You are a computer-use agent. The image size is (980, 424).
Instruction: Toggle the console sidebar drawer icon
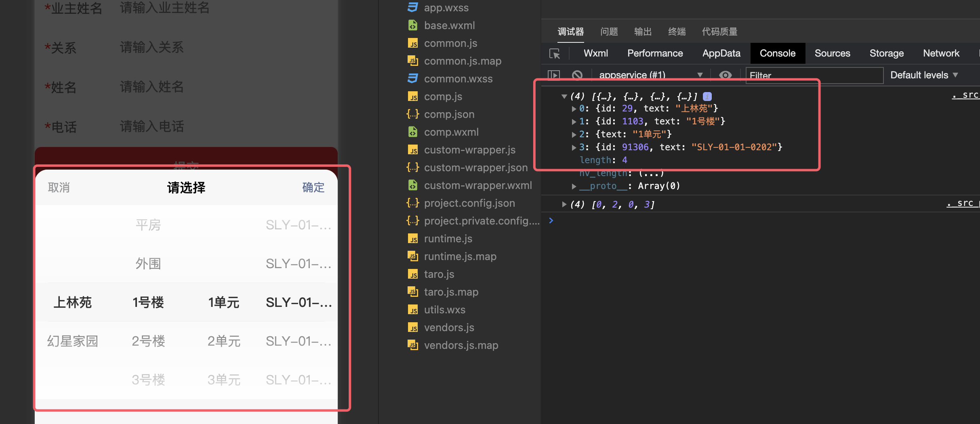point(555,75)
